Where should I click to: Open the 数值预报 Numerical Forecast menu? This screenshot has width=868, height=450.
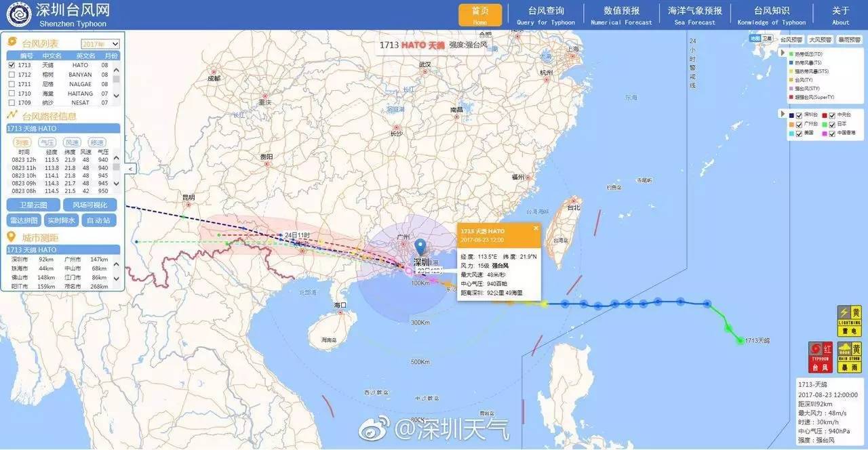tap(621, 15)
